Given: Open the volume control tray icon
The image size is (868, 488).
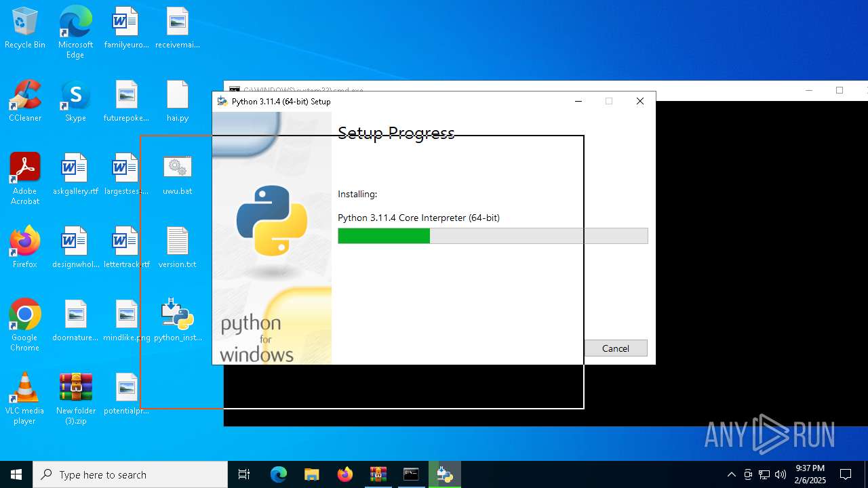Looking at the screenshot, I should tap(781, 474).
